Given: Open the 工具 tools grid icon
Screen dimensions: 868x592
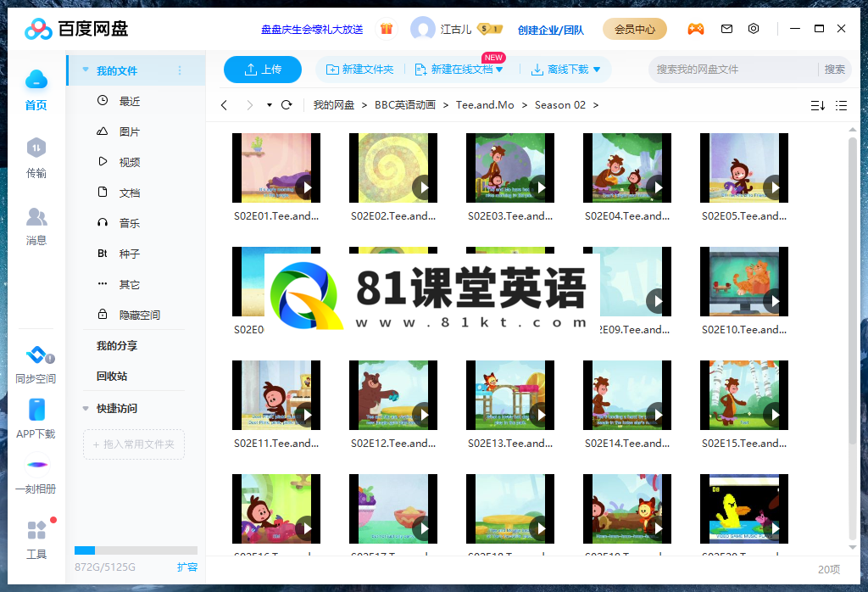Looking at the screenshot, I should [x=36, y=530].
